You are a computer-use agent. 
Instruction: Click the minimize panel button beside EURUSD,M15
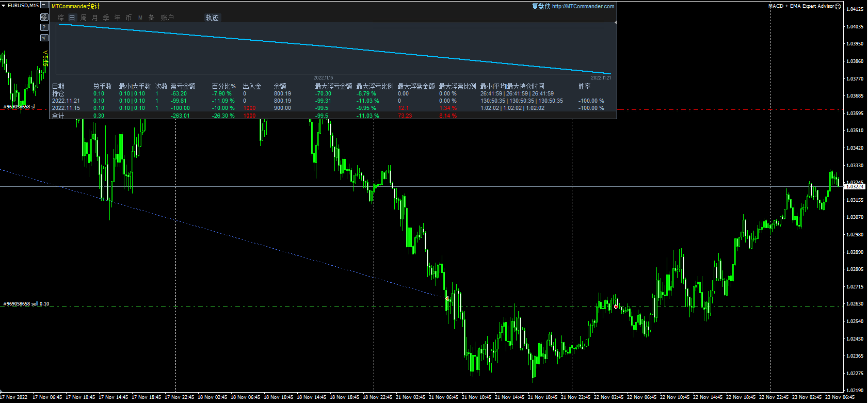[44, 6]
